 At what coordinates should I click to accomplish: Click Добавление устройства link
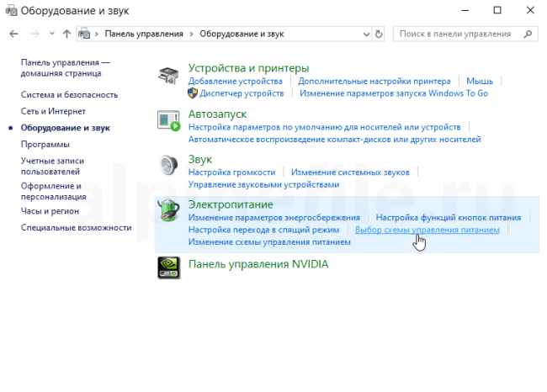pos(235,81)
